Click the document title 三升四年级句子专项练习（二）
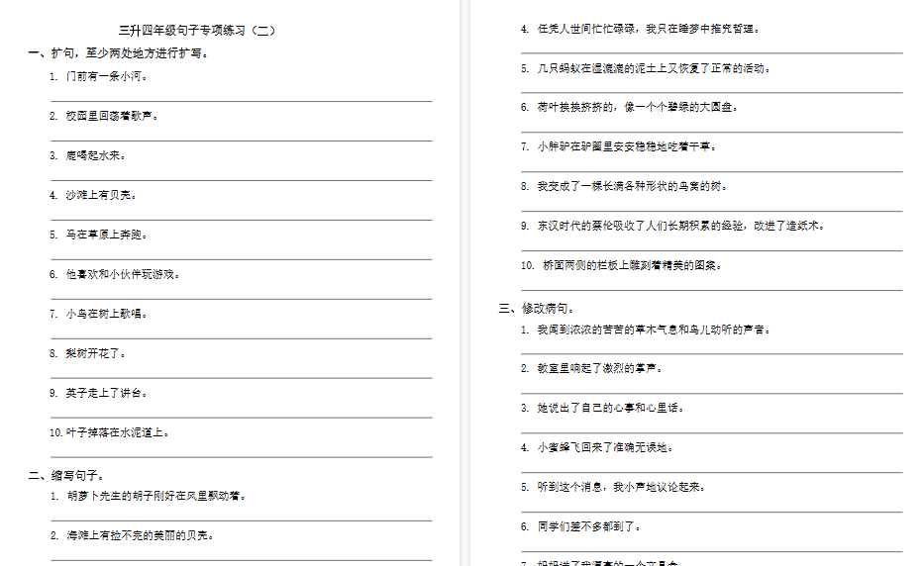924x566 pixels. click(x=196, y=31)
